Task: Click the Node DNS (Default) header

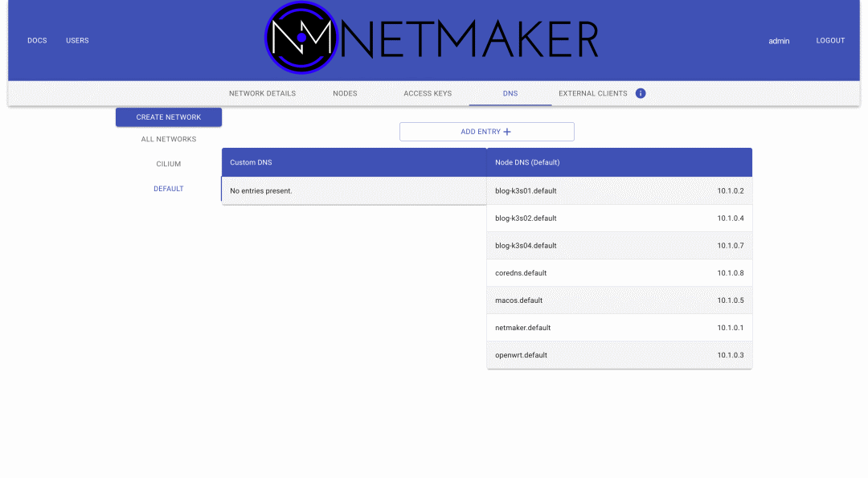Action: pyautogui.click(x=620, y=162)
